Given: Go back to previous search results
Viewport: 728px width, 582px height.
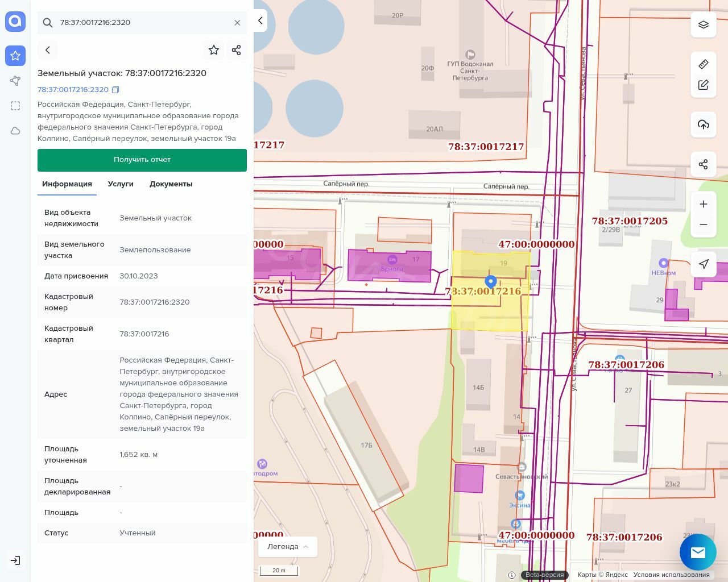Looking at the screenshot, I should 48,50.
